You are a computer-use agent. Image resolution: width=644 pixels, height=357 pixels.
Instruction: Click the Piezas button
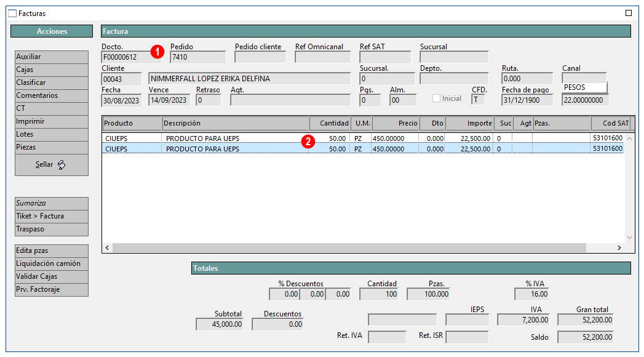click(x=51, y=147)
